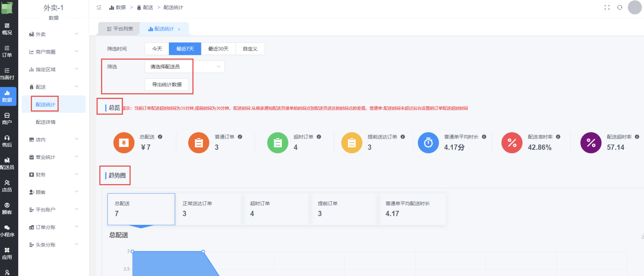Expand the 商户商圈 menu group

click(54, 52)
